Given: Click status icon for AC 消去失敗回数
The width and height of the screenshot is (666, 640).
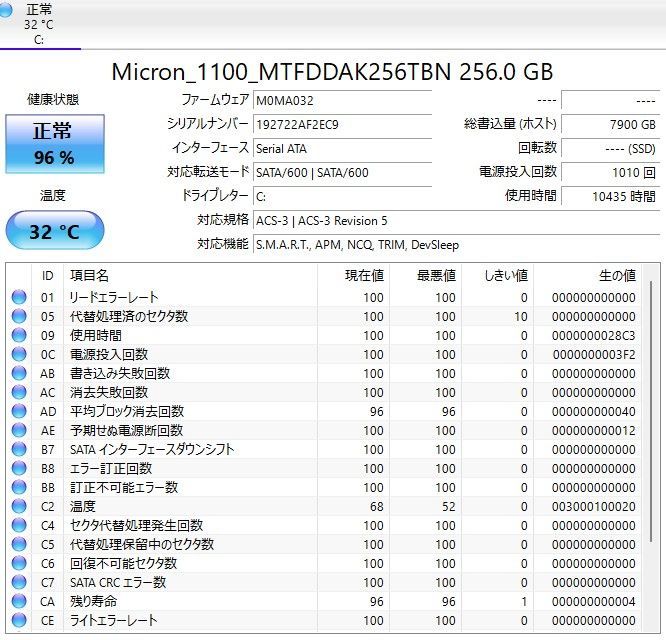Looking at the screenshot, I should point(19,392).
